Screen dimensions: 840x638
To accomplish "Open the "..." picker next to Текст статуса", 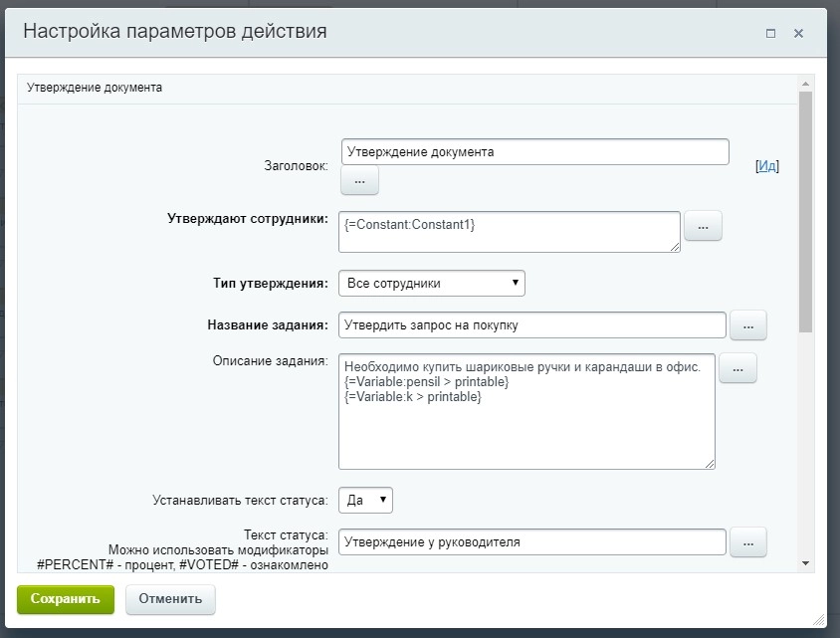I will (748, 542).
